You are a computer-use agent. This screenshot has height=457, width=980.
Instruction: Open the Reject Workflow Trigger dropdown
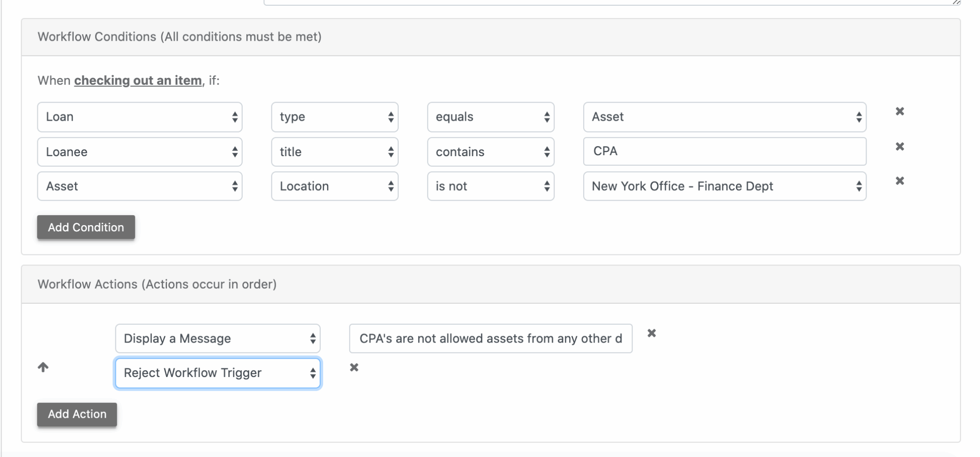point(217,373)
